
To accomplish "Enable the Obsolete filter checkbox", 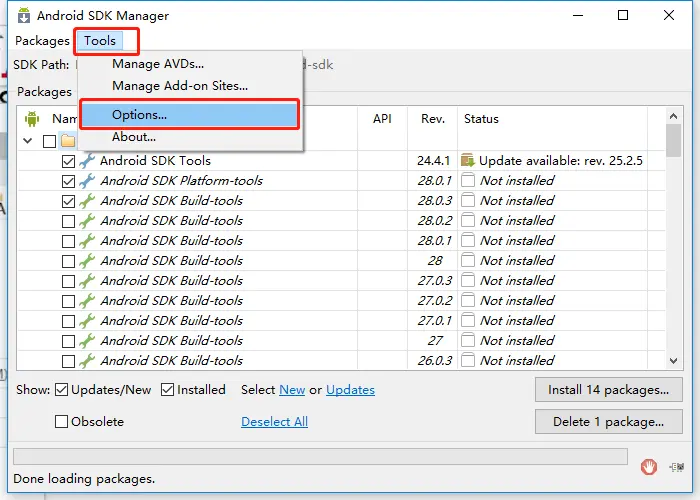I will 62,421.
